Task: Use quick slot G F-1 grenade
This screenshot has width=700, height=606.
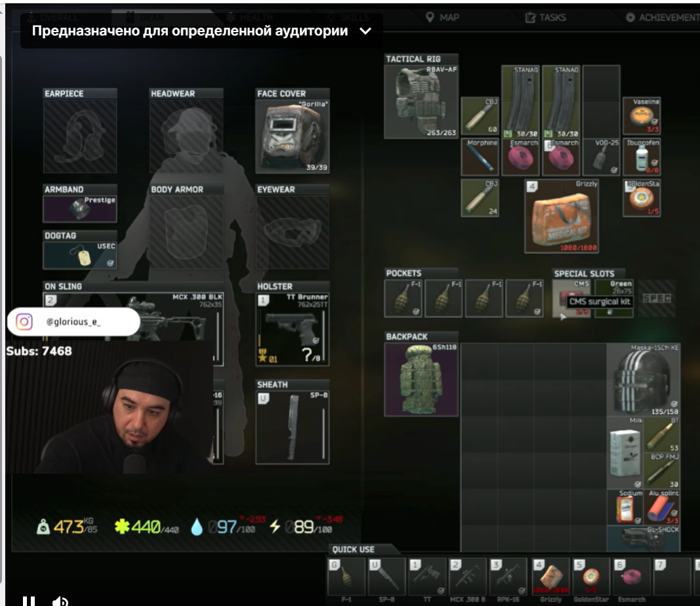Action: coord(346,576)
